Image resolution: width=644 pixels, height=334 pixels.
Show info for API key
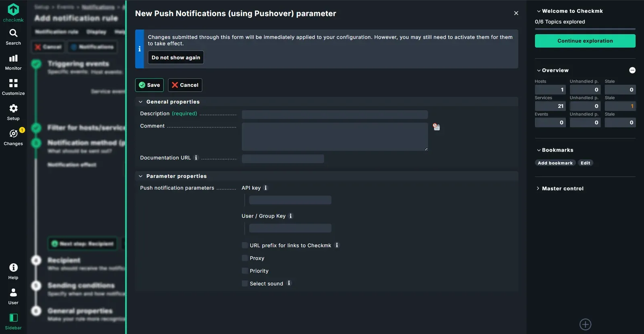pos(266,188)
